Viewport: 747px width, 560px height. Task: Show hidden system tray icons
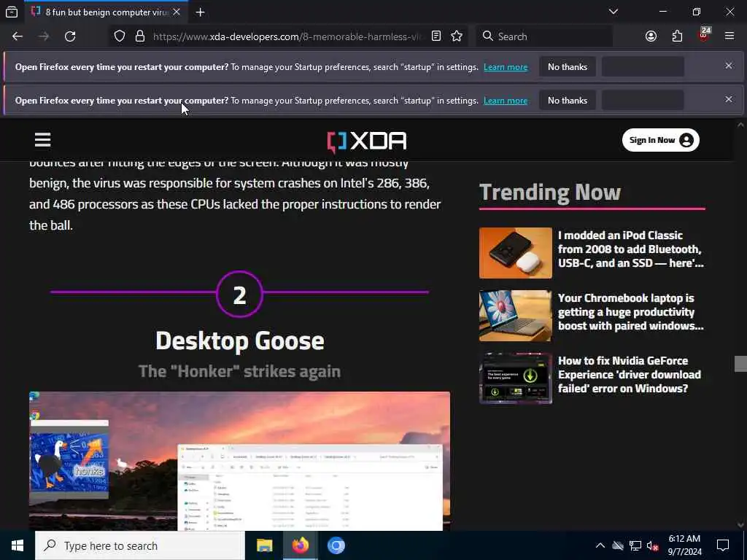600,545
